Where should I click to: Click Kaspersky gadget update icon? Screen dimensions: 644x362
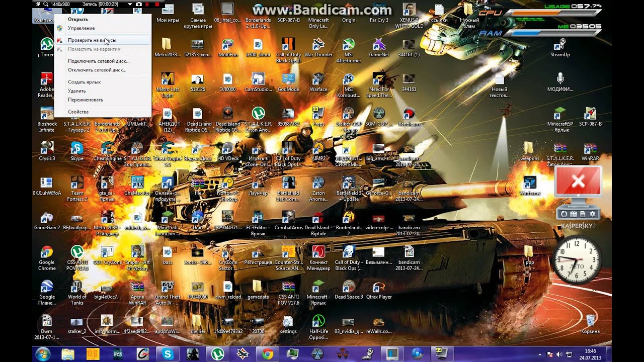[564, 214]
